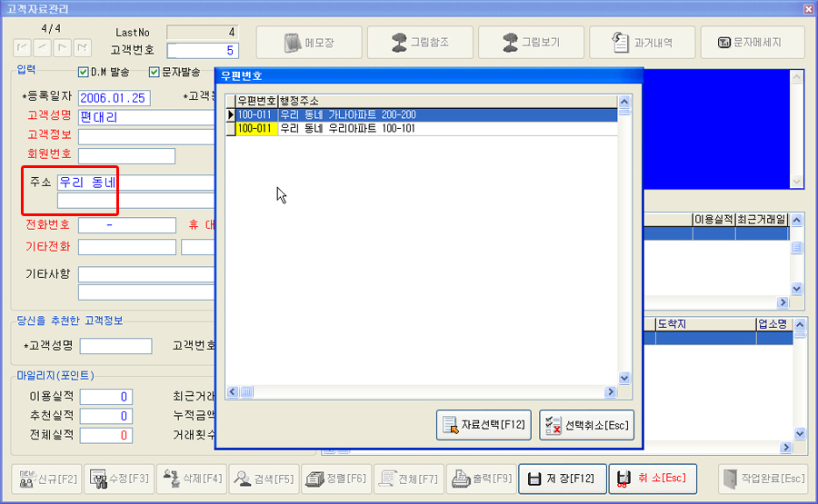Toggle D.M 발송 checkbox
This screenshot has height=504, width=818.
83,72
